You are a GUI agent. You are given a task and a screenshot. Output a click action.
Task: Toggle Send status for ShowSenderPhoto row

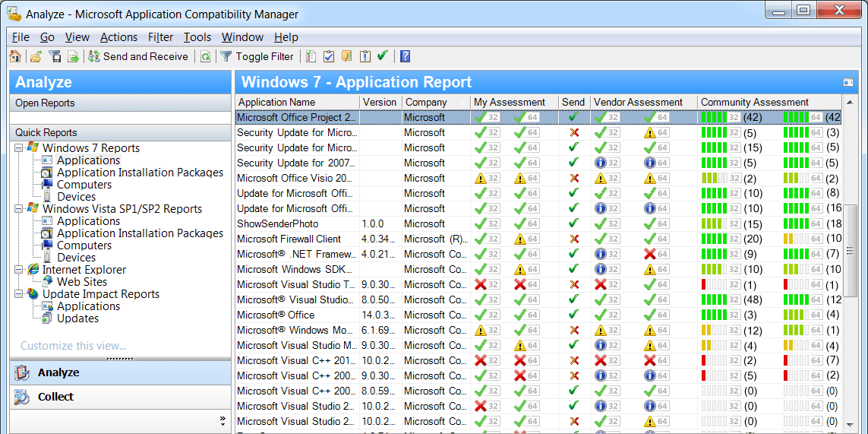(x=575, y=224)
